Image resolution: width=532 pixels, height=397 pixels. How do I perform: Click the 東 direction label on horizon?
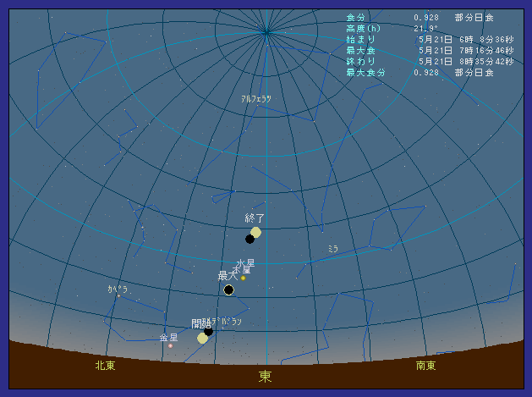(x=266, y=378)
